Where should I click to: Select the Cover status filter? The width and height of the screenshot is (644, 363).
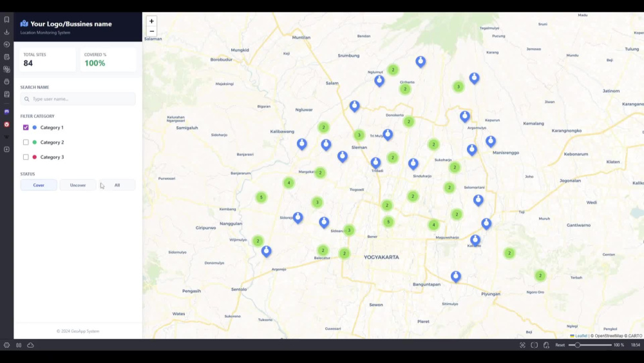pos(39,185)
